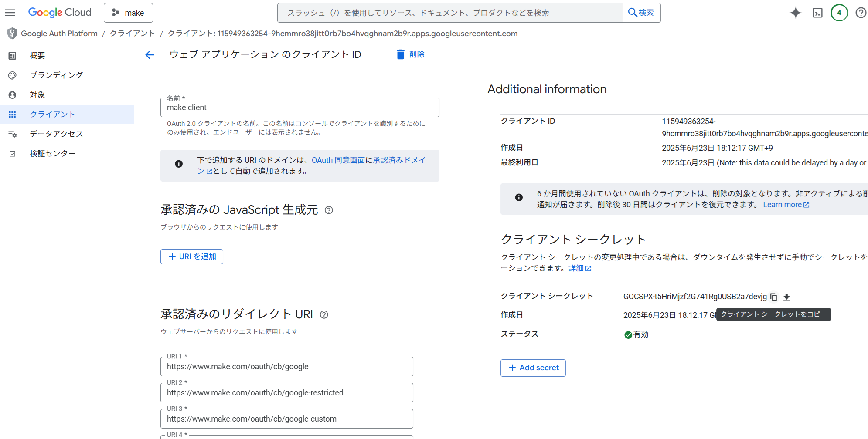This screenshot has height=439, width=868.
Task: Click the Additional information heading
Action: (547, 89)
